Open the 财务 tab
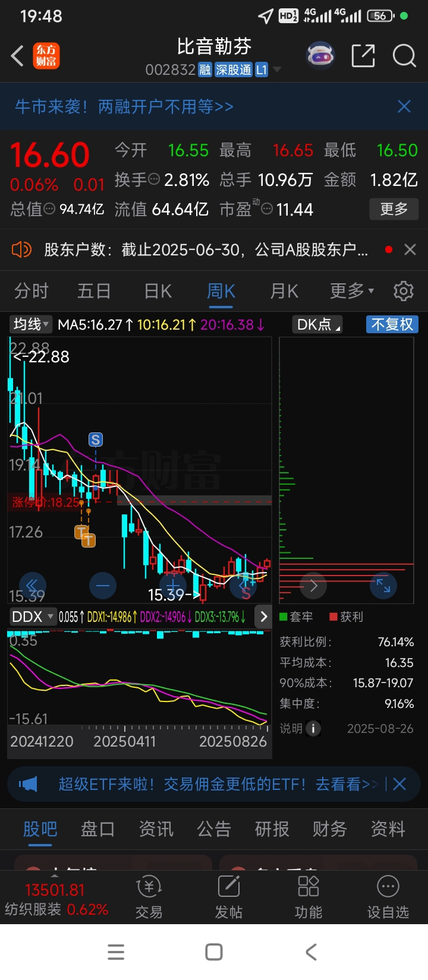Viewport: 428px width, 980px height. click(x=330, y=829)
